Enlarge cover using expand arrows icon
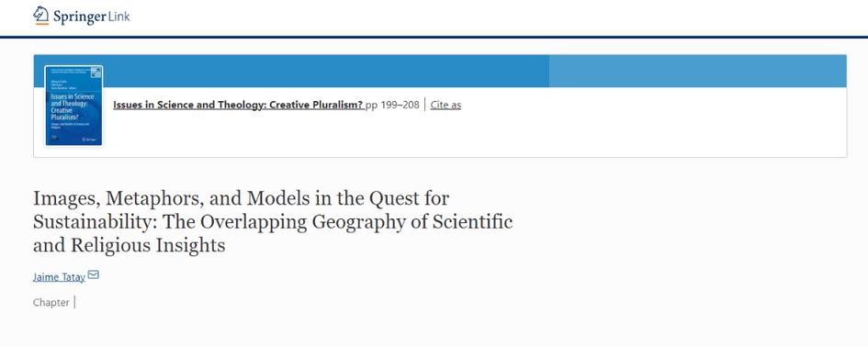Viewport: 868px width, 347px height. [x=96, y=73]
